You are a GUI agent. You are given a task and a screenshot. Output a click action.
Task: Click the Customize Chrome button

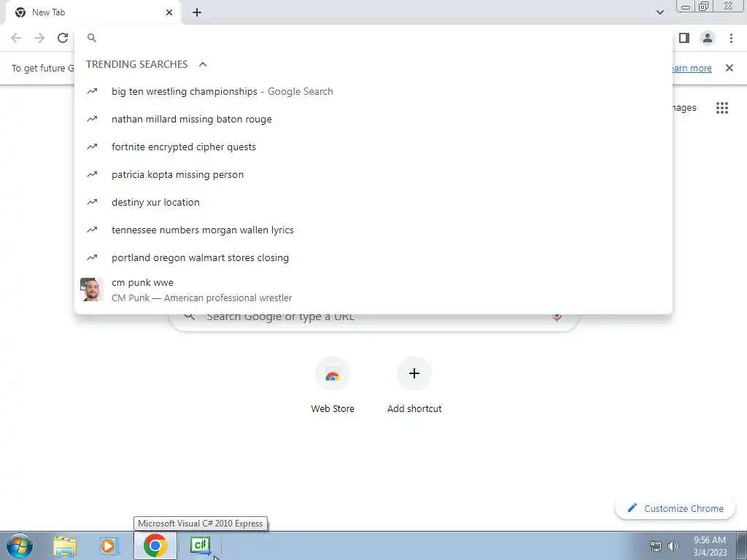675,508
